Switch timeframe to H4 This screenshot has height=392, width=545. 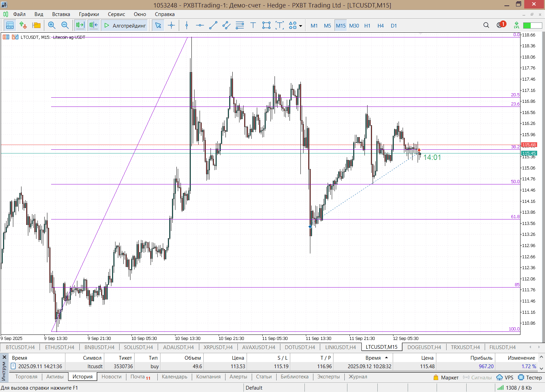point(380,26)
